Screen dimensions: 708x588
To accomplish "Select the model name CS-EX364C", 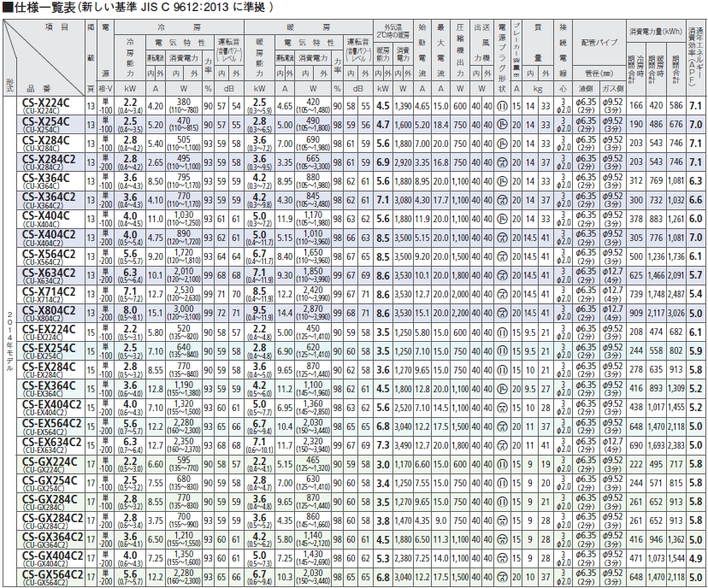I will pos(50,385).
